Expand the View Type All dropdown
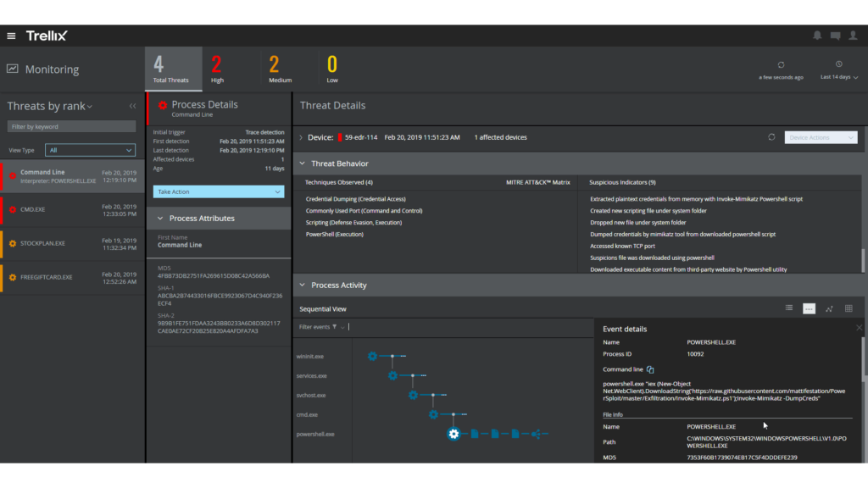The image size is (868, 488). pos(90,150)
